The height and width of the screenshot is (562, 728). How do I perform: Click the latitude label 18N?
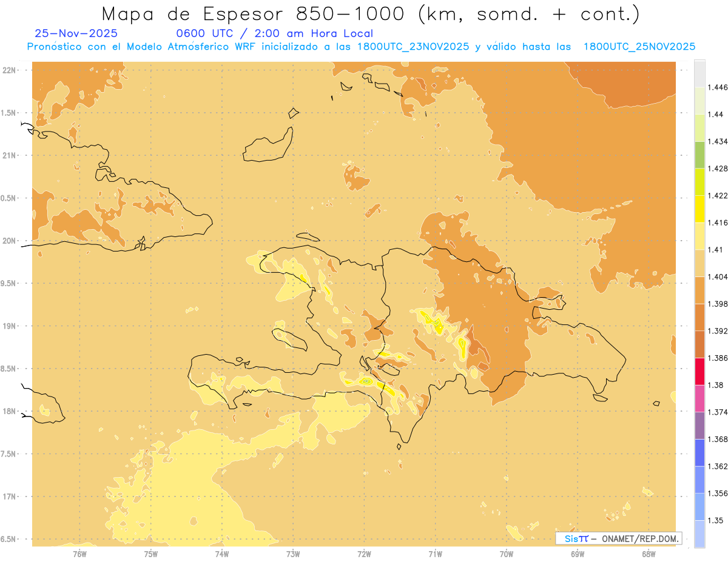pyautogui.click(x=9, y=411)
